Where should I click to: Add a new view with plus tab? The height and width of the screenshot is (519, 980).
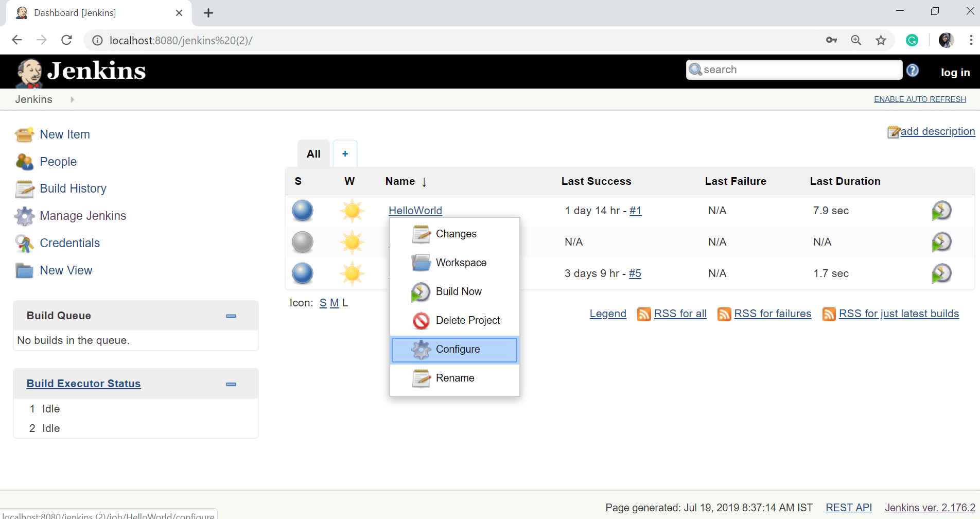click(x=345, y=154)
